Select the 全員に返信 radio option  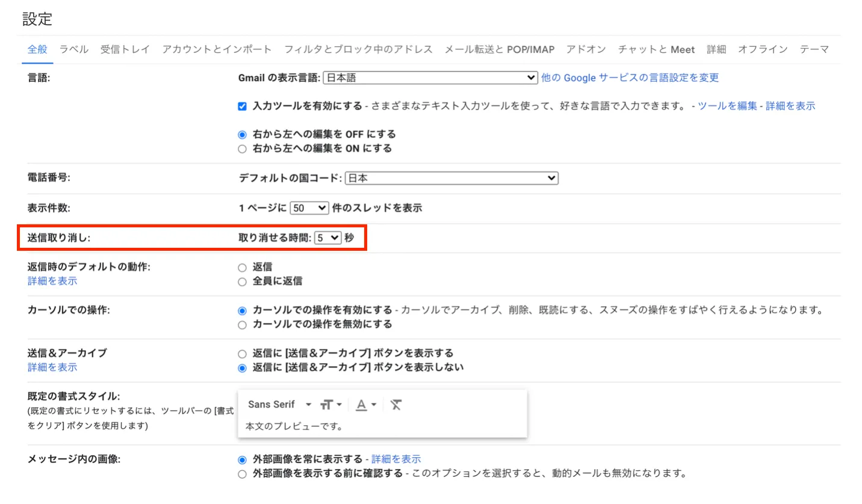pyautogui.click(x=242, y=281)
